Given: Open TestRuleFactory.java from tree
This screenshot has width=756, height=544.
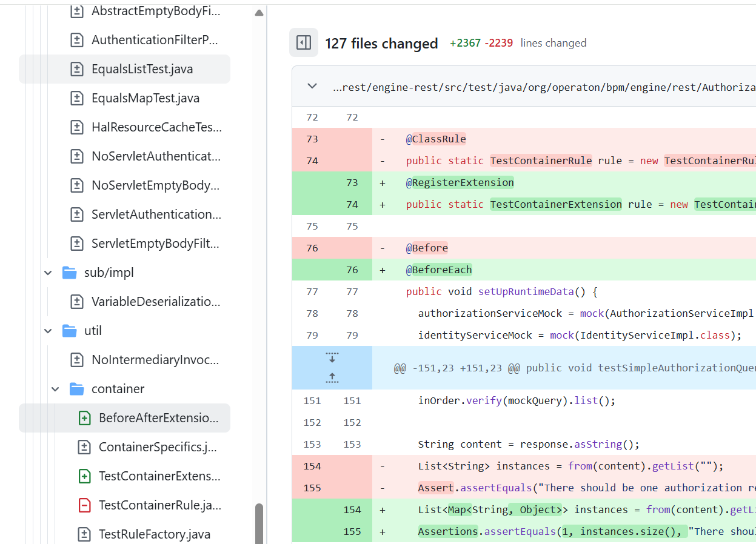Looking at the screenshot, I should tap(154, 534).
